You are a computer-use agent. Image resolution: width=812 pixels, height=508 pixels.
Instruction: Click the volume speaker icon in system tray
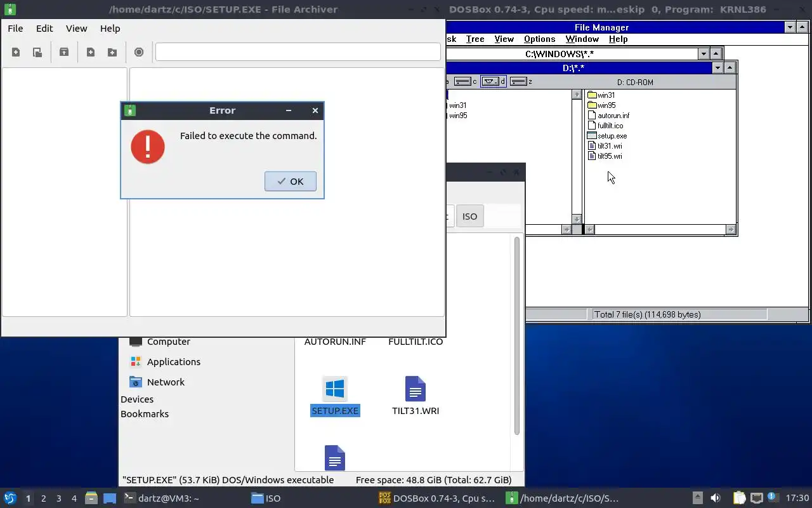pos(715,498)
